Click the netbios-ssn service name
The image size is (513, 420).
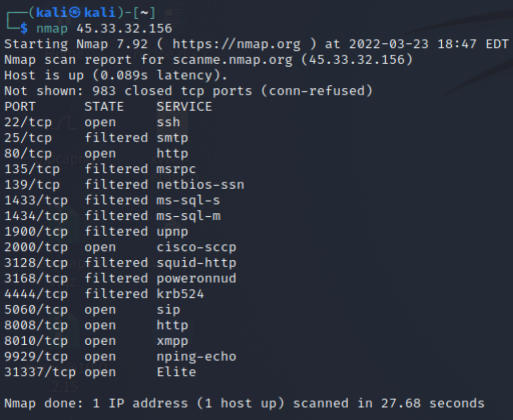pyautogui.click(x=200, y=185)
